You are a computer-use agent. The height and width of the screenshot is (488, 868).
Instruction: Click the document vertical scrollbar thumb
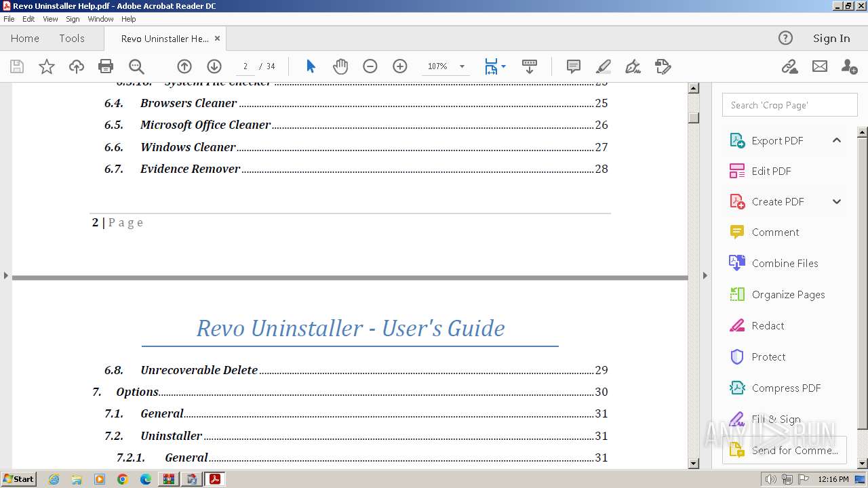coord(694,117)
